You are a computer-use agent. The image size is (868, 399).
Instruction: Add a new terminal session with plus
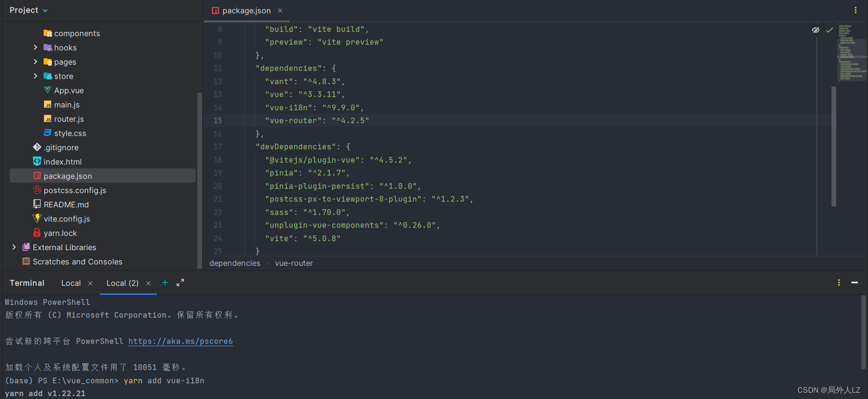[x=165, y=282]
